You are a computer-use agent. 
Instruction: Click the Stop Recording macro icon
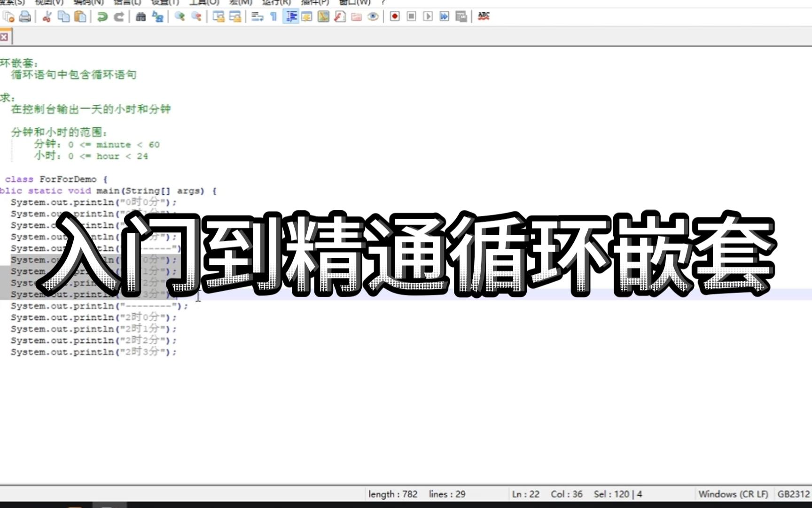click(x=411, y=17)
